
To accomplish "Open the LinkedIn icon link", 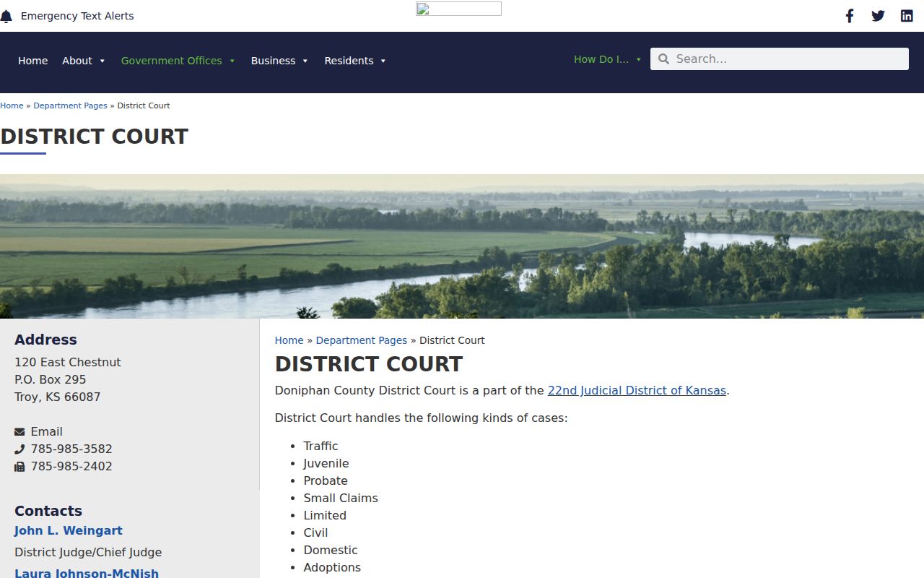I will [907, 16].
